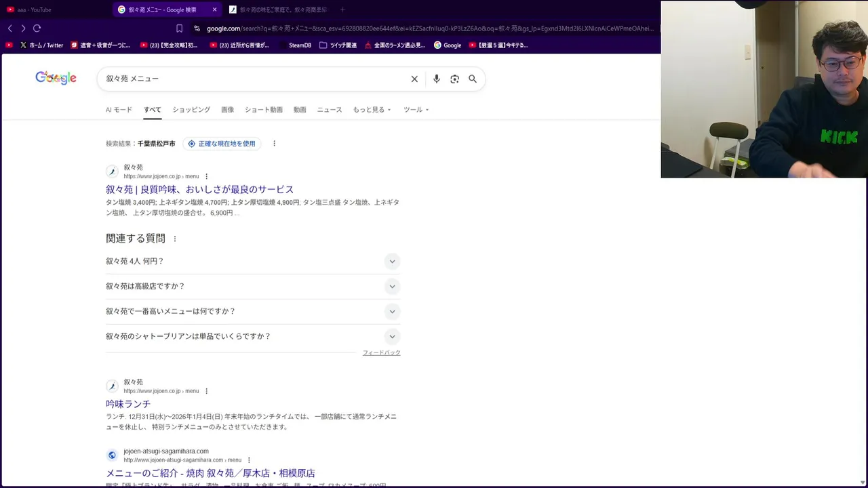
Task: Open first 叙々苑 result's three-dot menu
Action: [x=207, y=176]
